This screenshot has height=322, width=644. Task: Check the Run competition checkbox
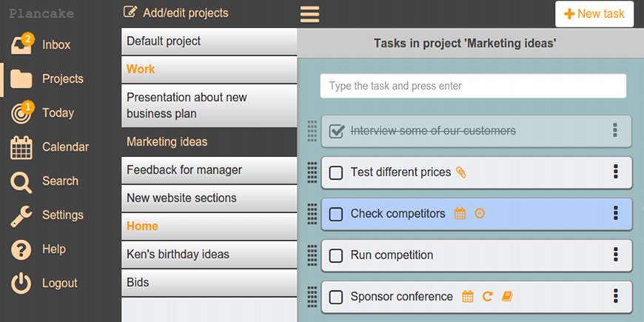tap(336, 255)
